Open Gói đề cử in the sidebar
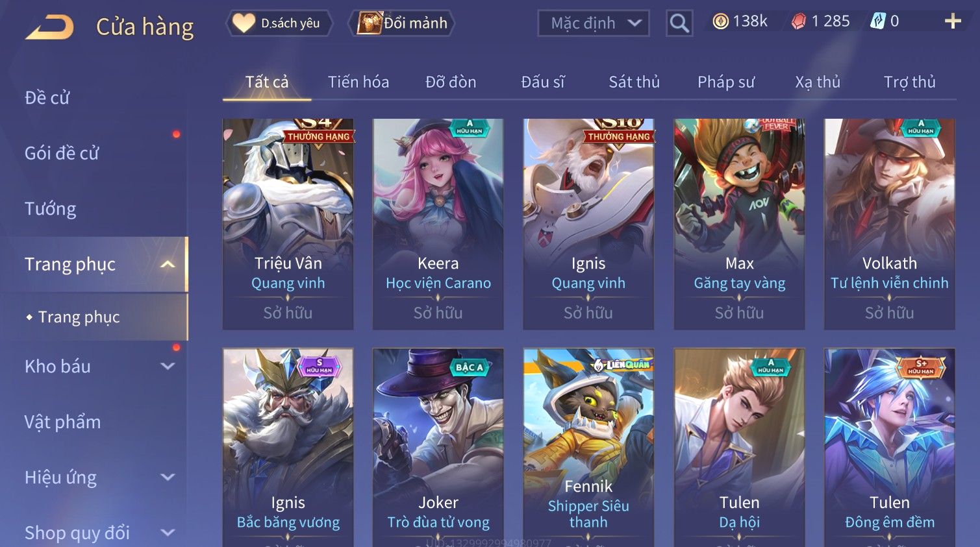The width and height of the screenshot is (980, 547). [x=62, y=153]
